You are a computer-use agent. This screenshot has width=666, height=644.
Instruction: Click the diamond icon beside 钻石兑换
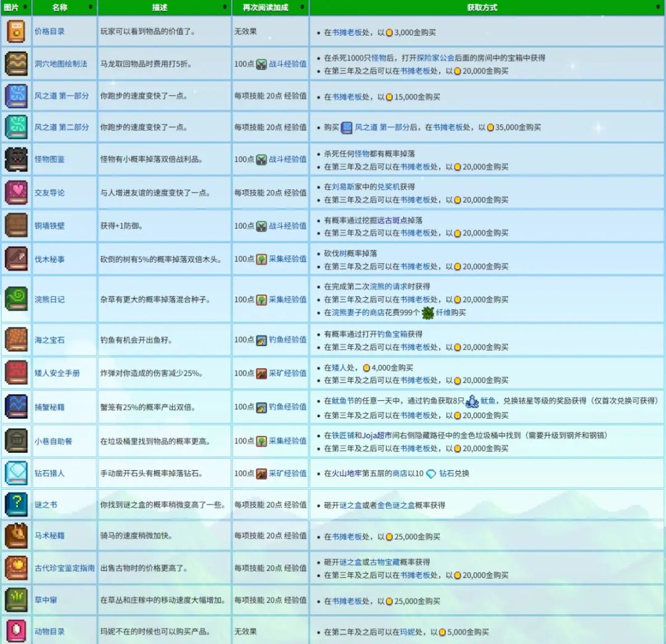(x=431, y=474)
